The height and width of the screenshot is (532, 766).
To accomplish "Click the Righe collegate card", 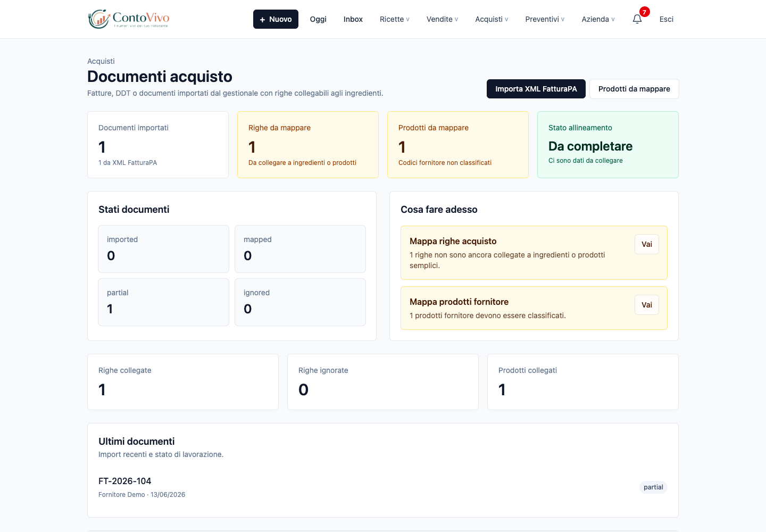I will pyautogui.click(x=183, y=382).
